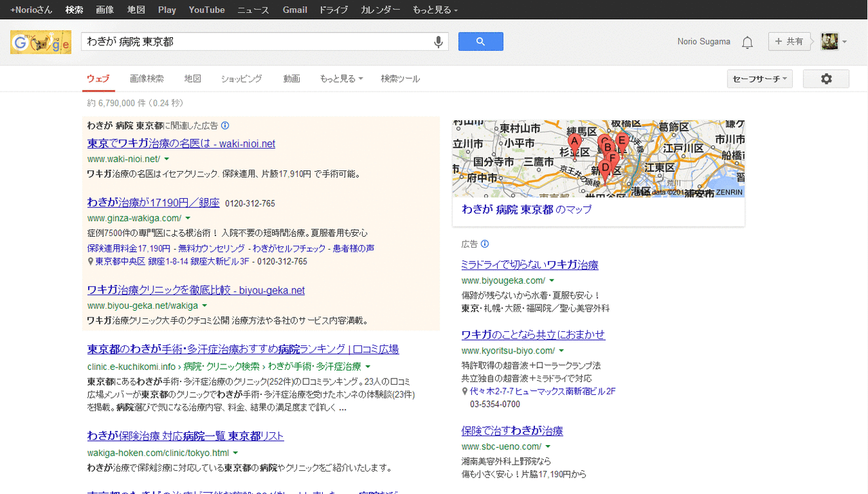The height and width of the screenshot is (494, 868).
Task: Open arrow menu next to wakiga-hoken.com URL
Action: point(235,453)
